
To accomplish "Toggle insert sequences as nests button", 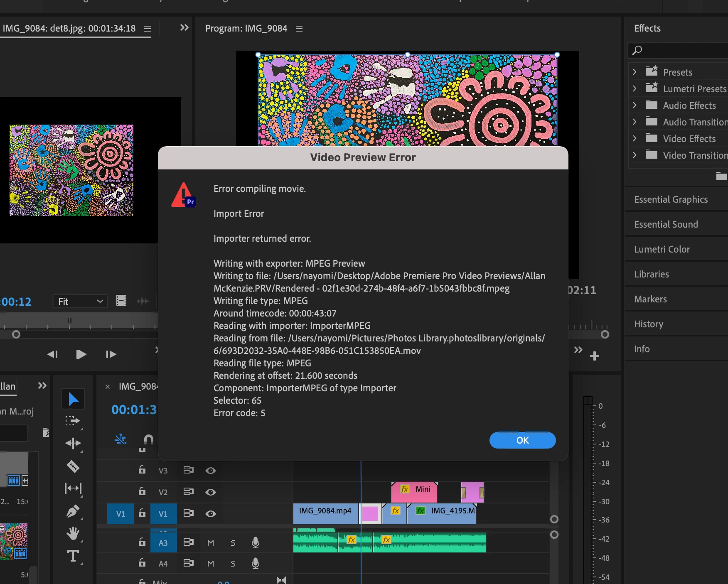I will point(121,439).
